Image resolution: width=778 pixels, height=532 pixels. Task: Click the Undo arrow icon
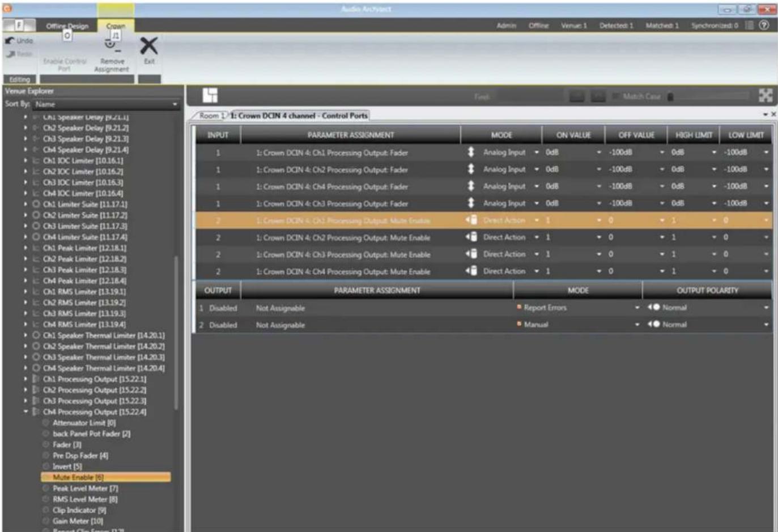(x=10, y=41)
